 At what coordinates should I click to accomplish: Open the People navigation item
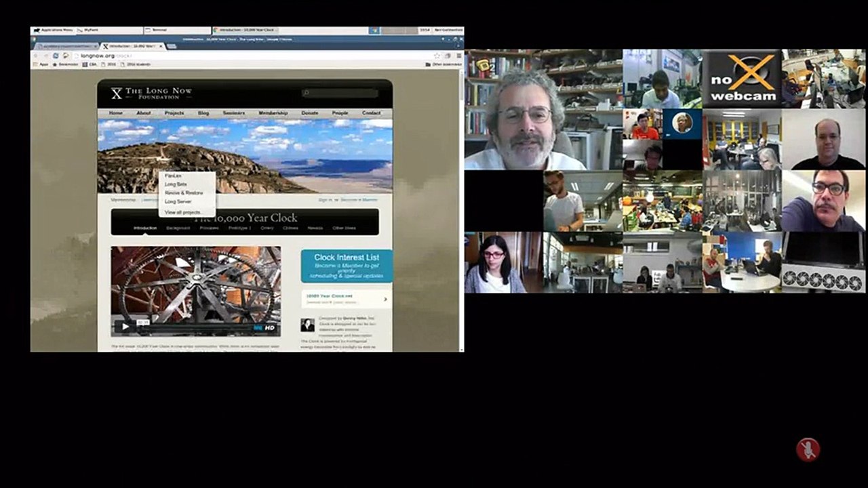(340, 113)
